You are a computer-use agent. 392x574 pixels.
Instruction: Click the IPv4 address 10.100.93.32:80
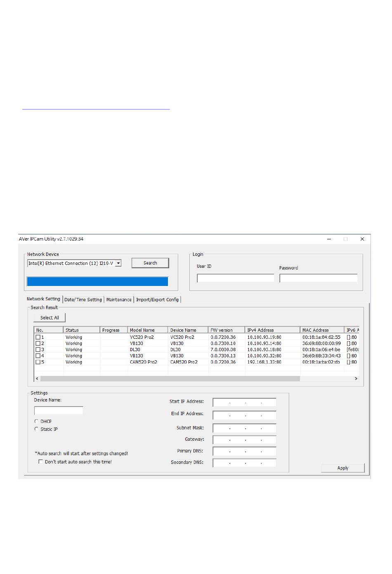(264, 356)
